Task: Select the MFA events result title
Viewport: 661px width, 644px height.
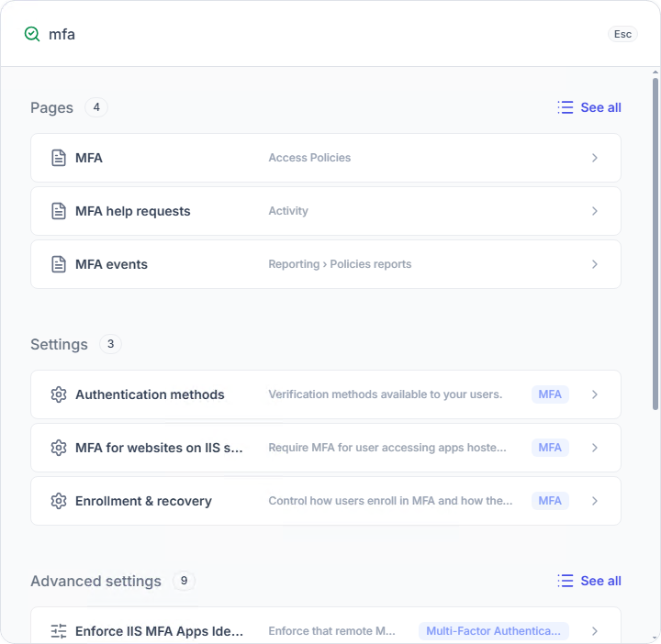Action: click(x=111, y=264)
